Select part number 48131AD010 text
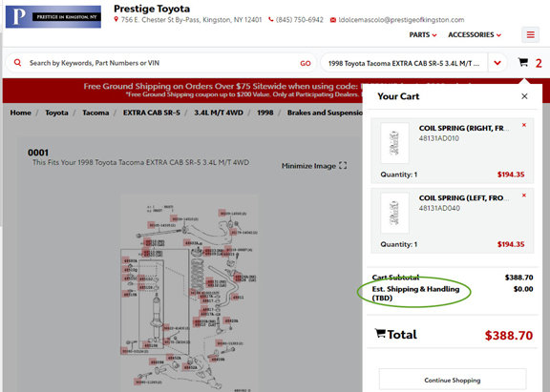 [x=439, y=138]
